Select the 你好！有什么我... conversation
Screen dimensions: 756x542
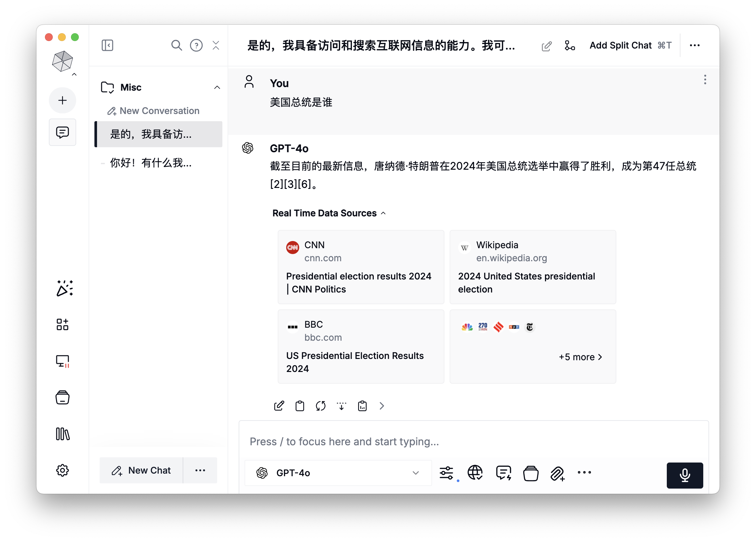(151, 163)
